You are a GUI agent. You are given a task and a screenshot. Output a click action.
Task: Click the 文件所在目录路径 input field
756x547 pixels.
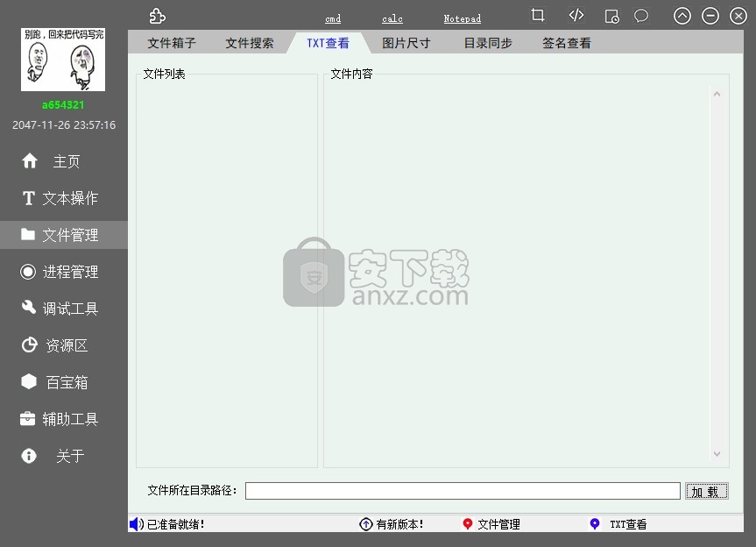[463, 491]
